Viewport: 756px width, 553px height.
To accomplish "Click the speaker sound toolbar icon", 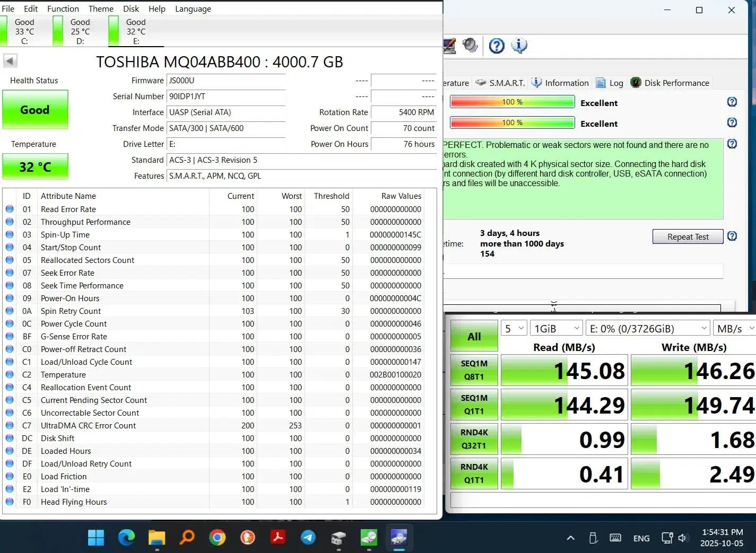I will click(470, 46).
